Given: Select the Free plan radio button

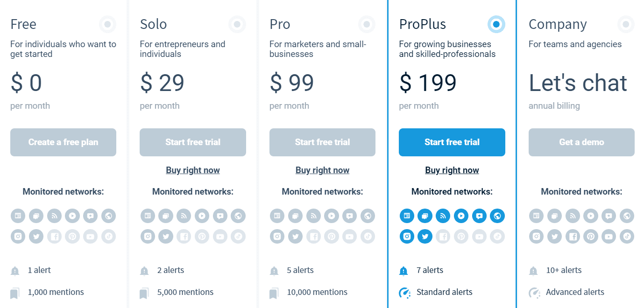Looking at the screenshot, I should [107, 24].
